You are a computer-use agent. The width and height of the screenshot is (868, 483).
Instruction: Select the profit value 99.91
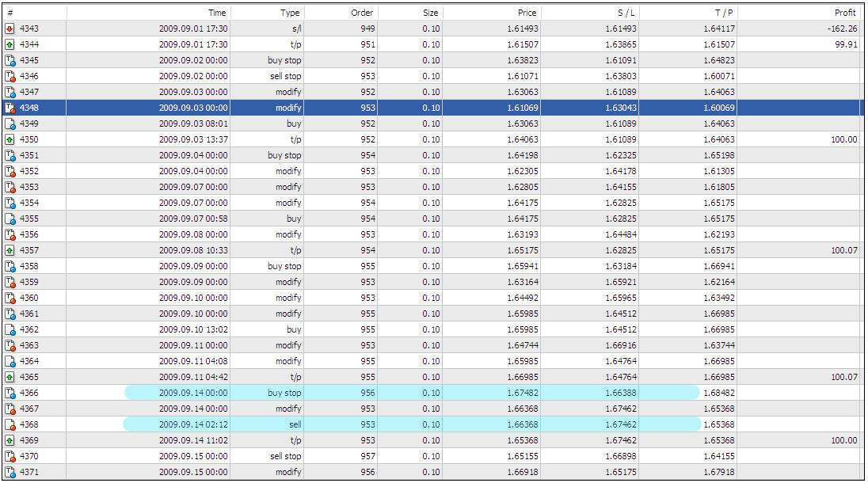(x=847, y=44)
